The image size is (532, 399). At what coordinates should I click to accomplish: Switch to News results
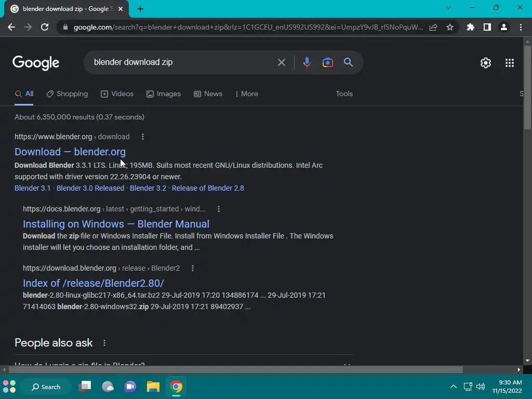point(208,94)
